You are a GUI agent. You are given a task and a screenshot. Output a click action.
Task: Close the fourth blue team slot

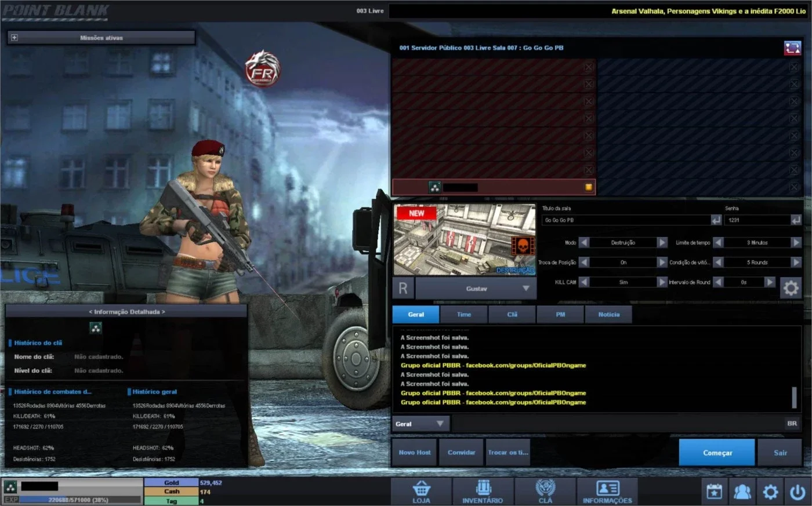coord(794,118)
